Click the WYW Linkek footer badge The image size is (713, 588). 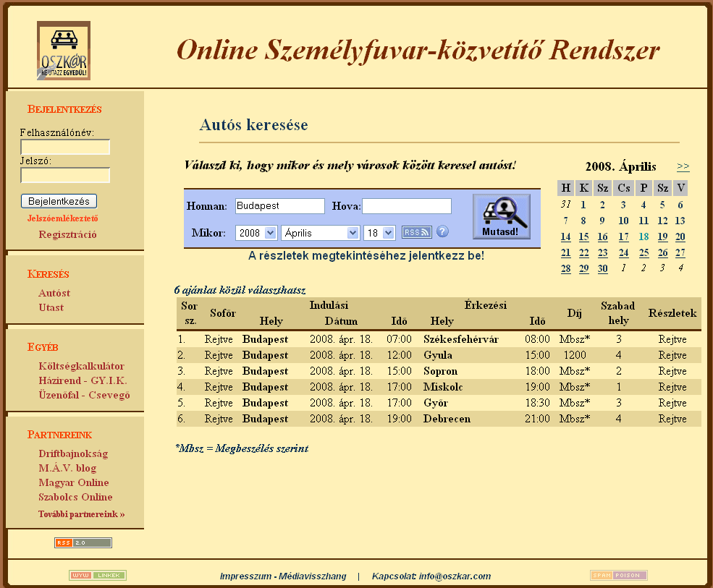tap(98, 575)
